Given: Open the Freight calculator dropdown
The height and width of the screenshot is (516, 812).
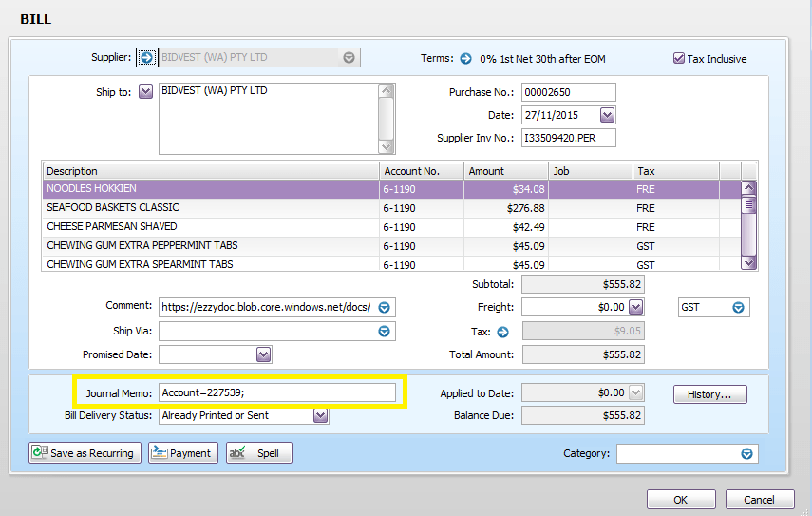Looking at the screenshot, I should [636, 307].
